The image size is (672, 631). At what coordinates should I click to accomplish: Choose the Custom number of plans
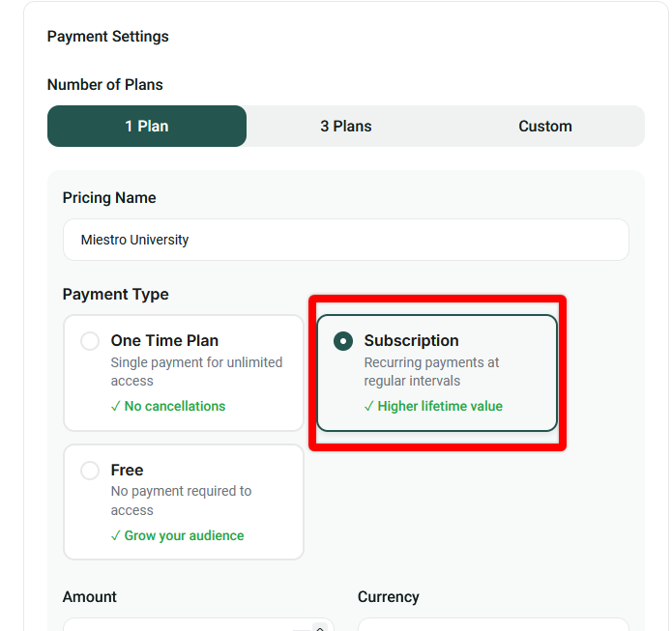pos(544,126)
